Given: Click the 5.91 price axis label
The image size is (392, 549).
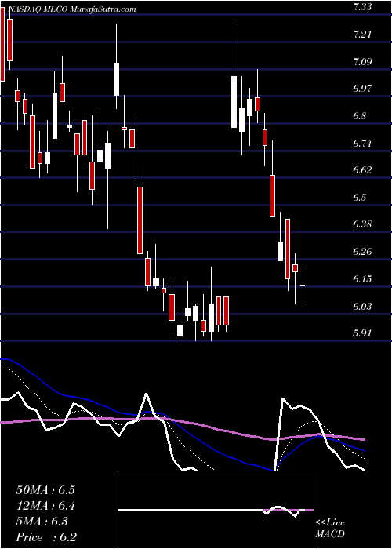Looking at the screenshot, I should click(362, 333).
